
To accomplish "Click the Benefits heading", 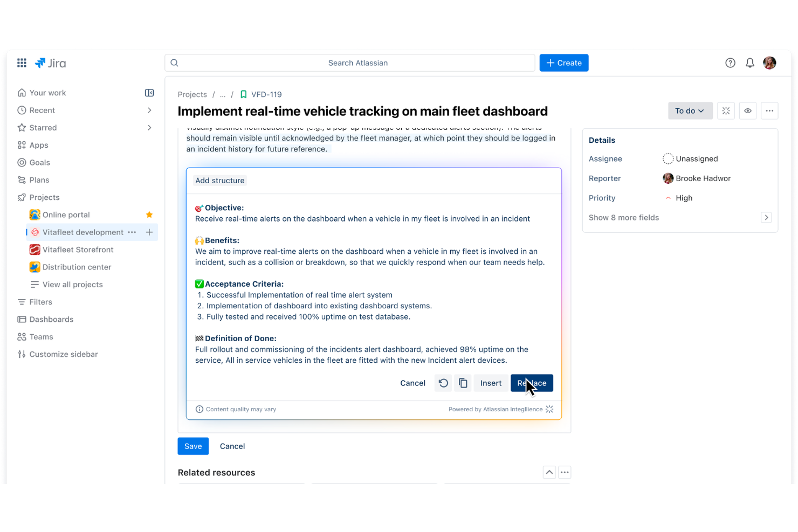I will [x=222, y=240].
